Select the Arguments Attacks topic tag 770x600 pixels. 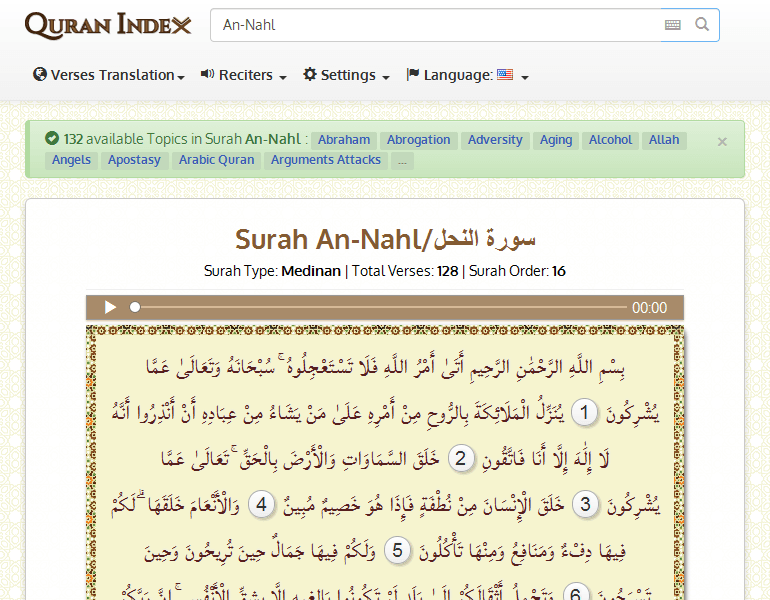[x=326, y=160]
